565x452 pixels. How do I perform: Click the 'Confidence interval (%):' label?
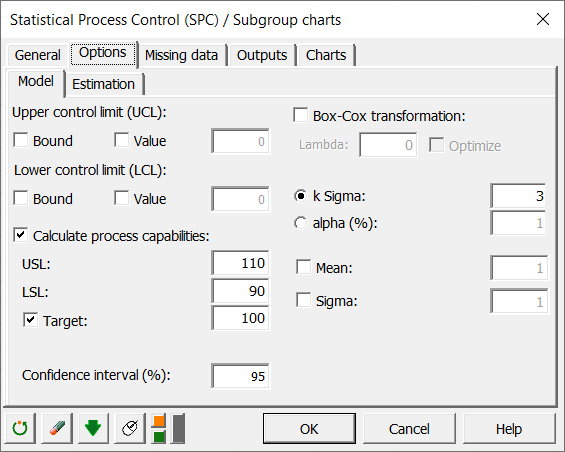[96, 375]
